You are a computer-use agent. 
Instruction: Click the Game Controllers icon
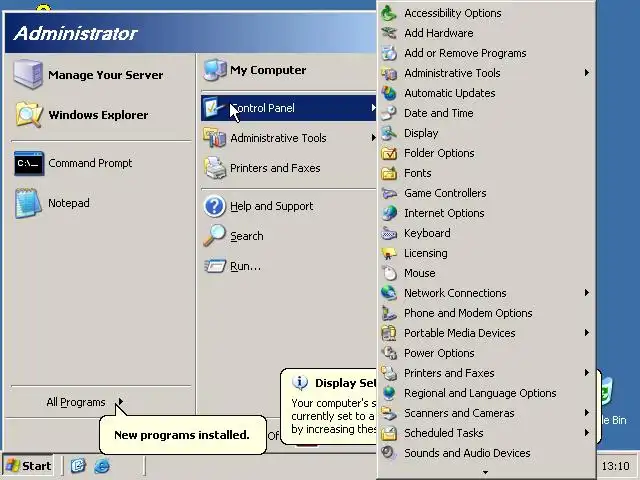389,193
